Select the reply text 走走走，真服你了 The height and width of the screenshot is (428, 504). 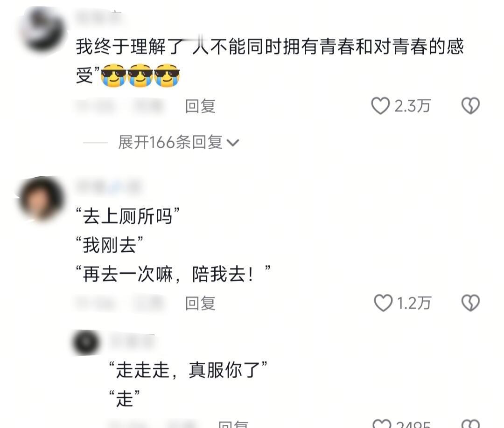(188, 370)
